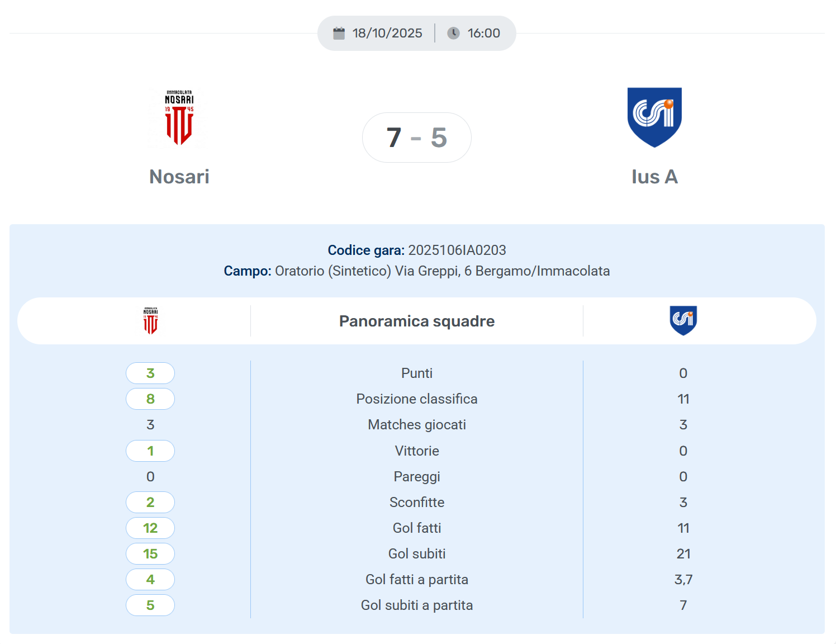
Task: Open the Ius A team name link
Action: [x=654, y=177]
